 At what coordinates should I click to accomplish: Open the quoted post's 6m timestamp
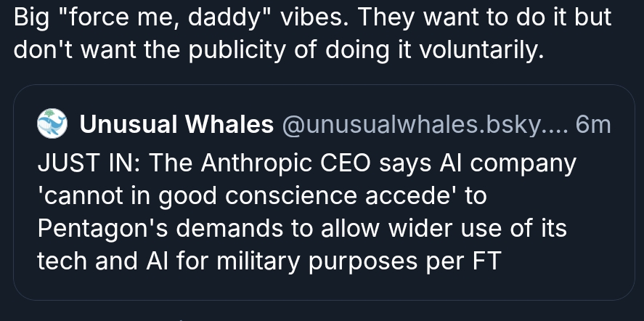pos(592,125)
